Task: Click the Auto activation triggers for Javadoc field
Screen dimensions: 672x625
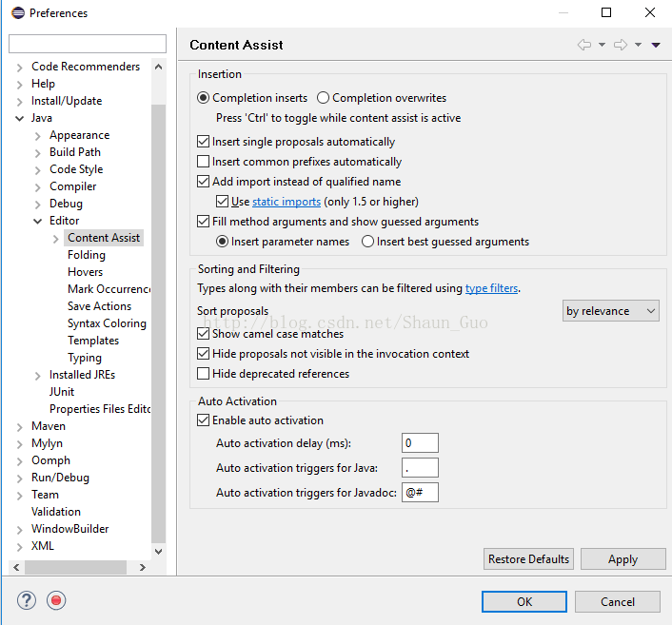Action: [420, 492]
